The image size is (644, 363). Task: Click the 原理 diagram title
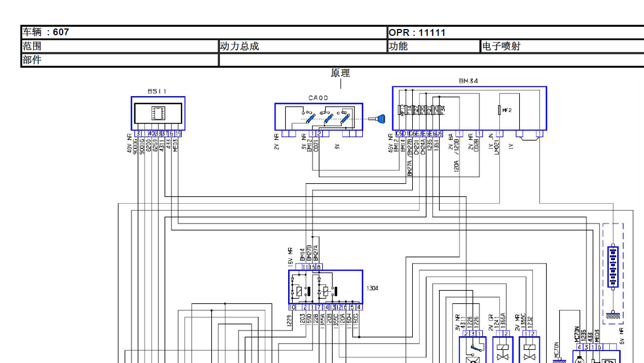coord(341,73)
